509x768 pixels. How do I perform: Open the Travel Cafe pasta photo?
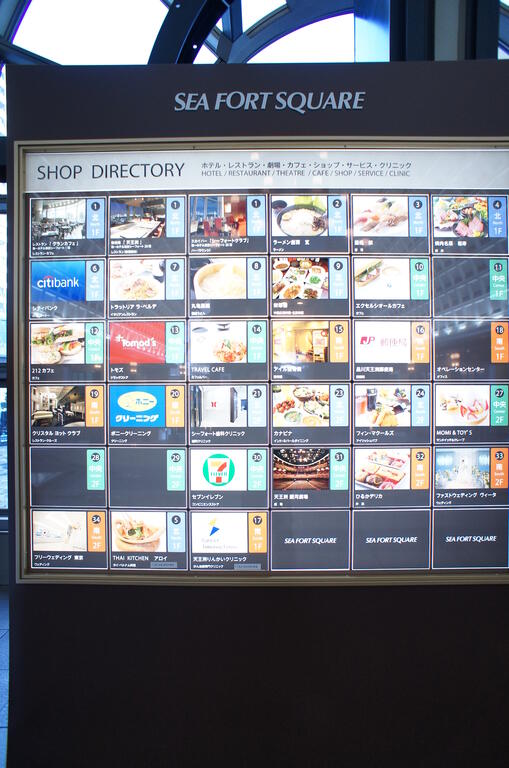(x=219, y=342)
